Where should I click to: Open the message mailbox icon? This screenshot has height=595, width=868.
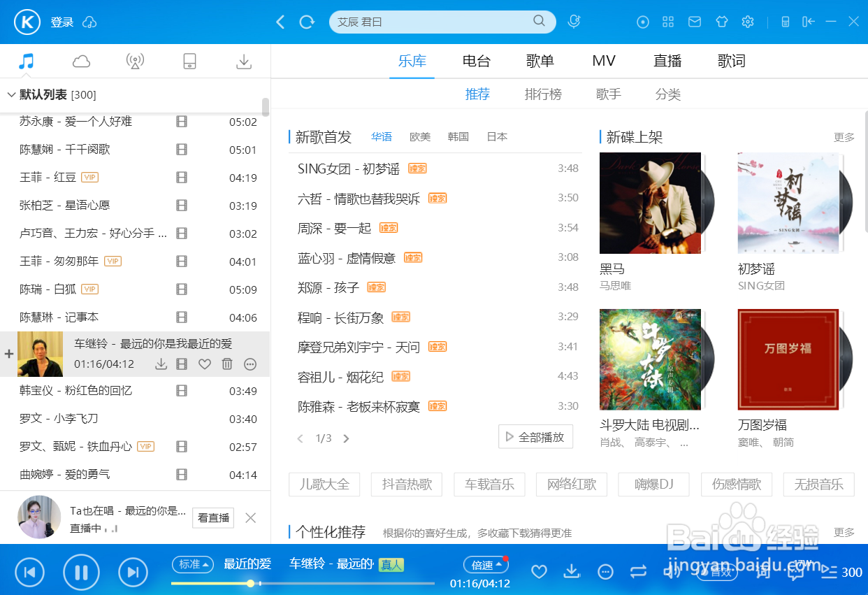coord(695,22)
